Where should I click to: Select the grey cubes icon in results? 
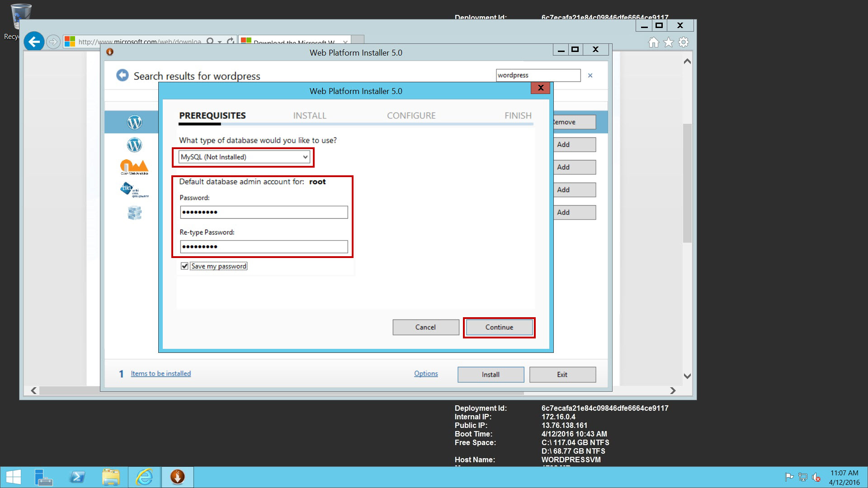click(x=134, y=212)
